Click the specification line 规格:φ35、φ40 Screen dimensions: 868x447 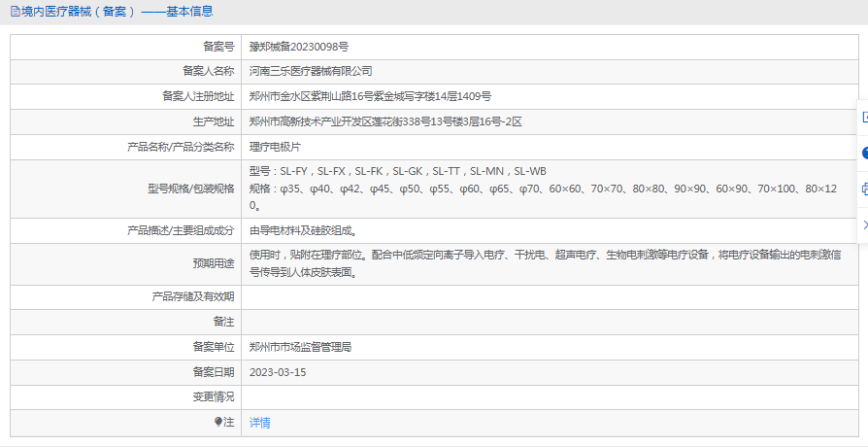point(543,197)
